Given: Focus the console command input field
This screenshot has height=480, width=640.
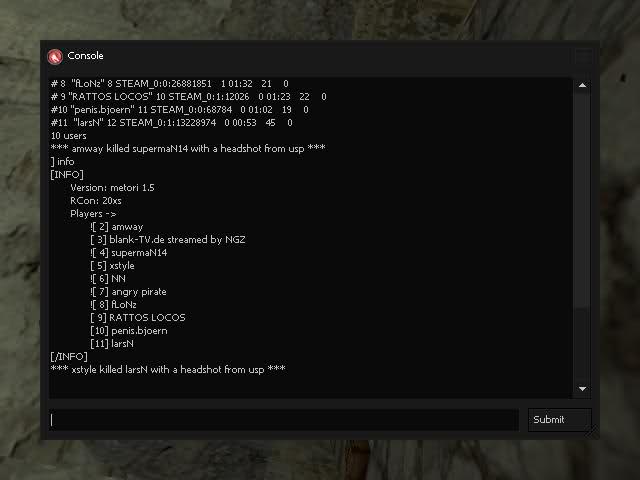Looking at the screenshot, I should (284, 420).
